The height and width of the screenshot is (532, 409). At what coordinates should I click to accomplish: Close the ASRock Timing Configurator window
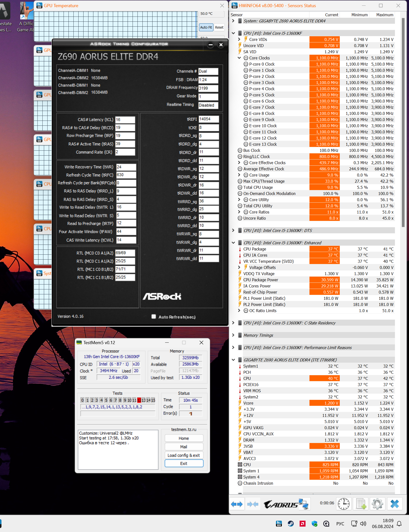pyautogui.click(x=221, y=45)
